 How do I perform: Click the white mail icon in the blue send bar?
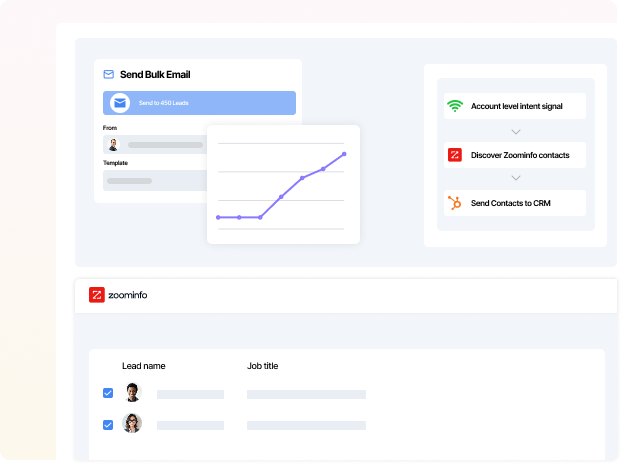(119, 103)
